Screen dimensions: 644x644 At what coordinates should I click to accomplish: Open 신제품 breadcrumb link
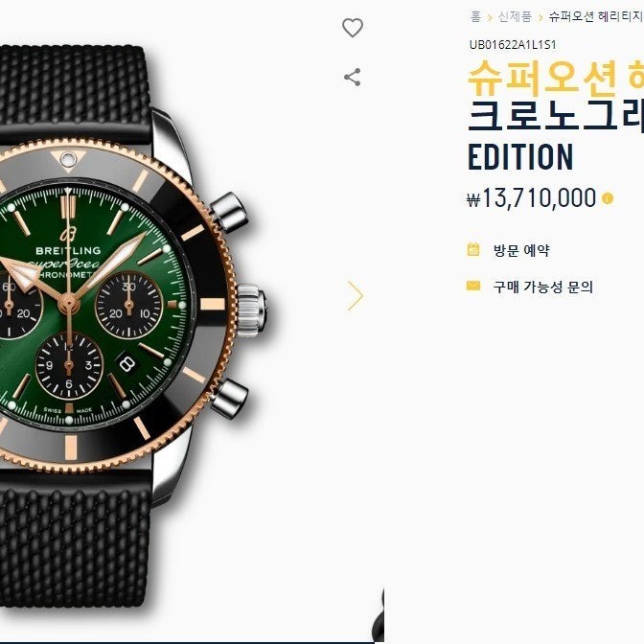click(x=515, y=16)
